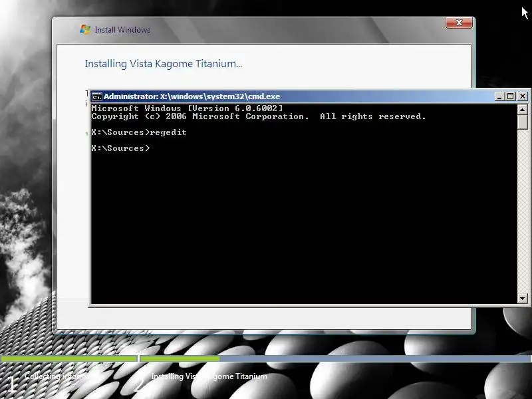Maximize the cmd.exe Administrator window
Screen dimensions: 532x399
(510, 96)
